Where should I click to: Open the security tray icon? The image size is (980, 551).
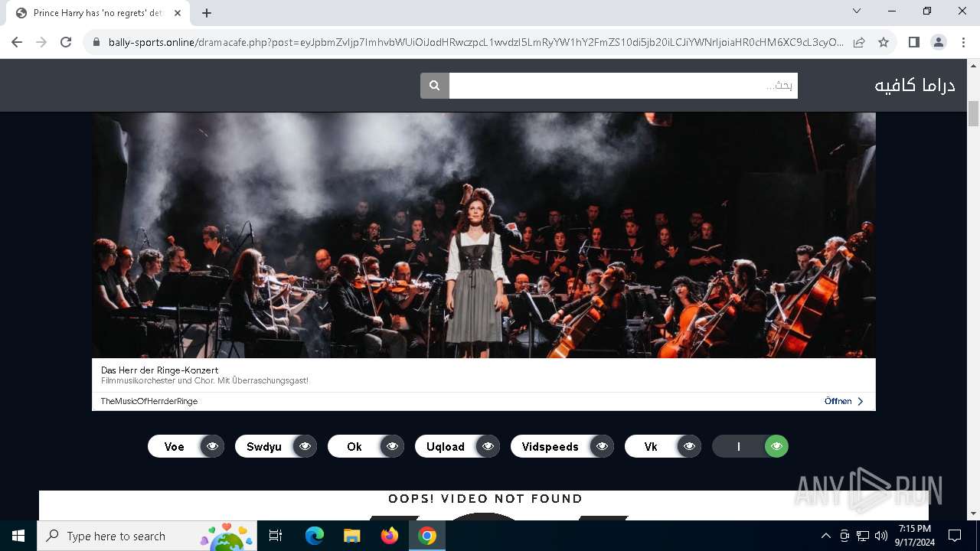[x=844, y=536]
